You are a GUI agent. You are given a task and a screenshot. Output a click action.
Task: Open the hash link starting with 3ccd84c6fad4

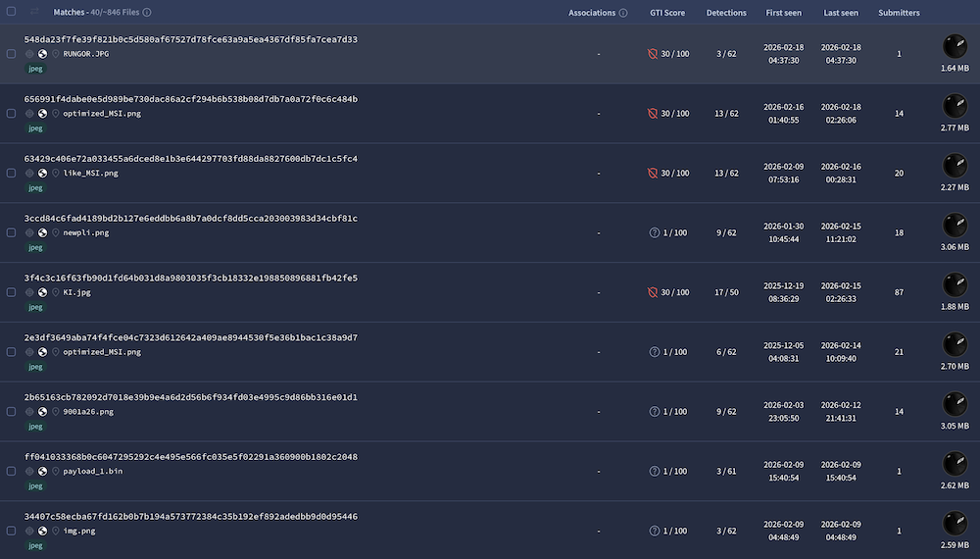tap(190, 218)
